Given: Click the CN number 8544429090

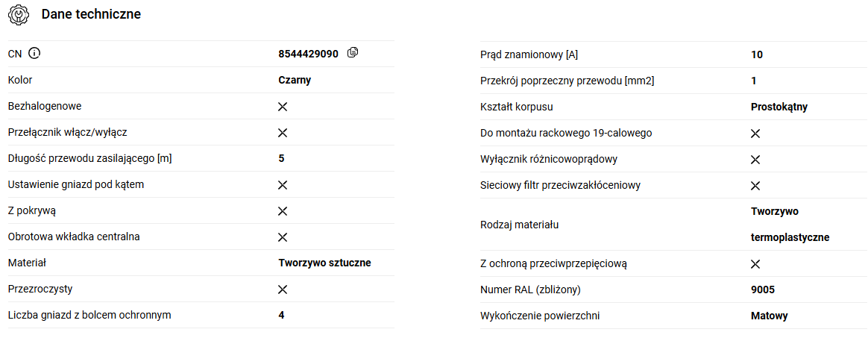Looking at the screenshot, I should click(x=308, y=54).
